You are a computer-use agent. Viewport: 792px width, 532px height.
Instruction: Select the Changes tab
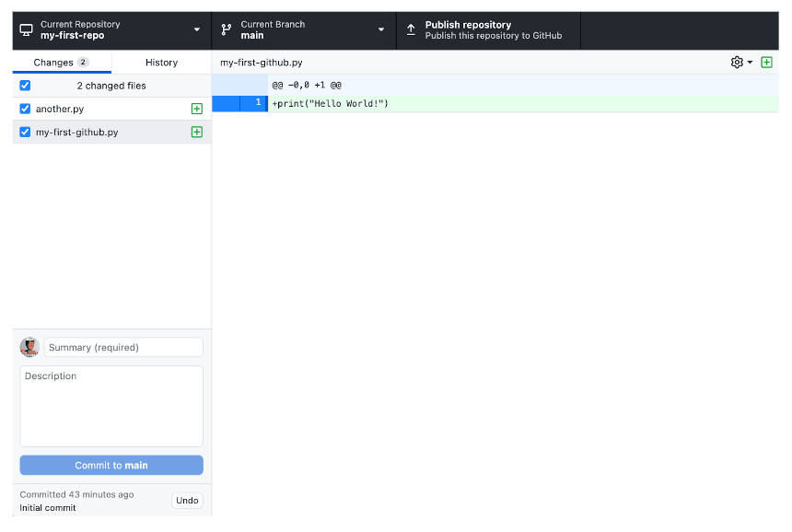(x=61, y=63)
